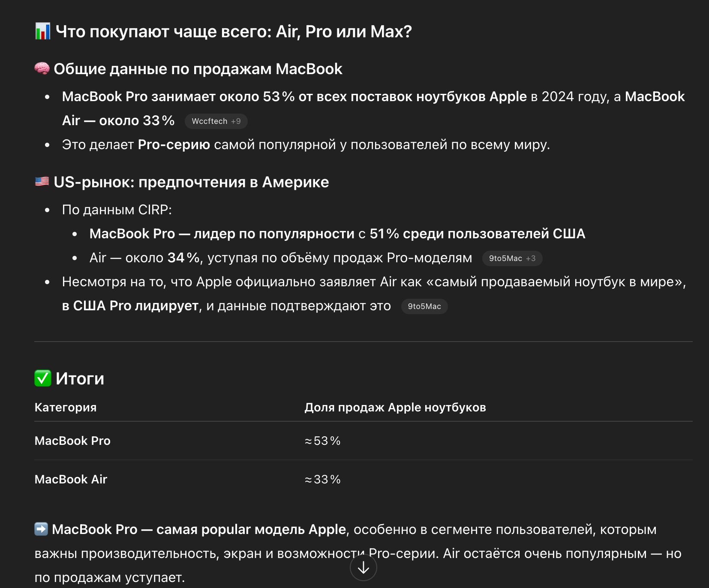The width and height of the screenshot is (709, 588).
Task: Click the green checkmark icon near 'Итоги'
Action: pyautogui.click(x=43, y=378)
